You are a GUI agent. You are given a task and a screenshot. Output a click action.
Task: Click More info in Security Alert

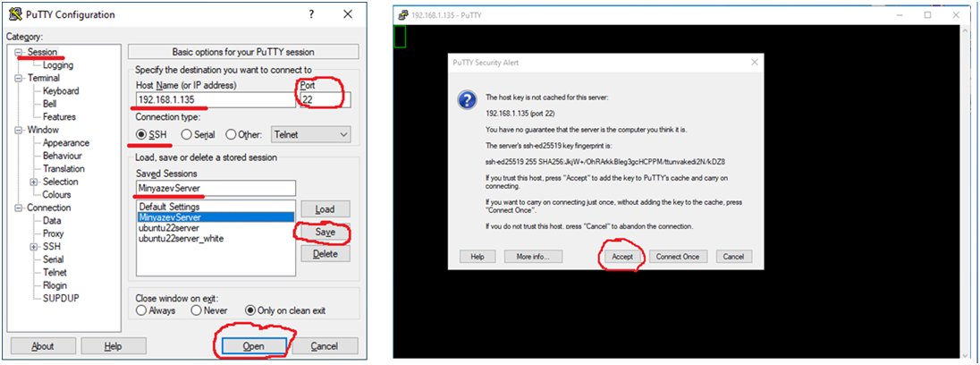(x=533, y=256)
